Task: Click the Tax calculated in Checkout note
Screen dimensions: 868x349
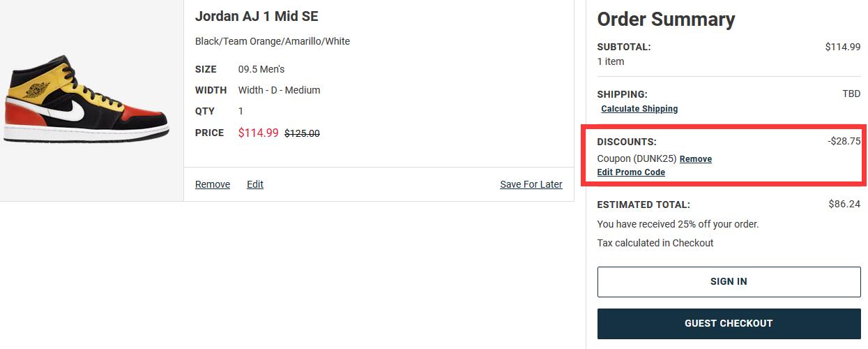Action: coord(655,243)
